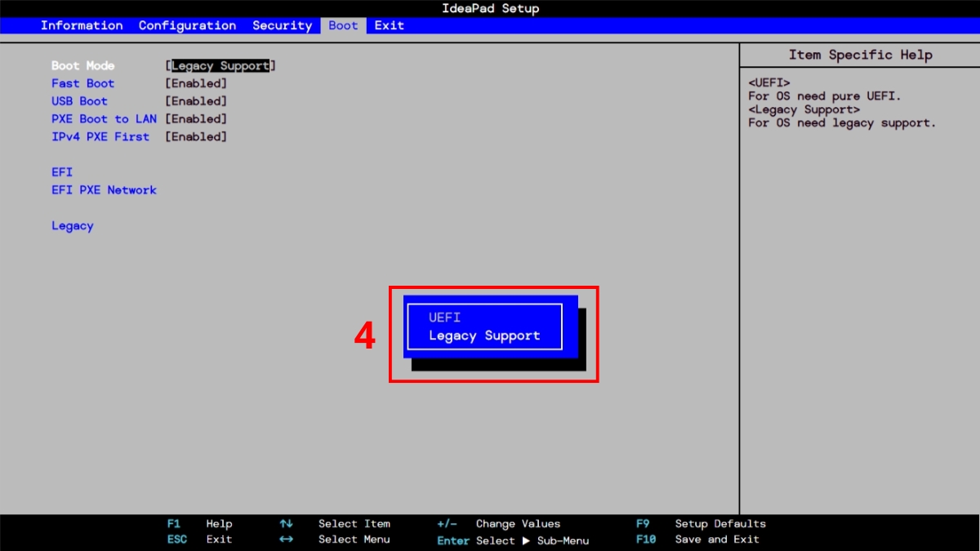Click the Enter Select Sub-Menu hint
Viewport: 980px width, 551px height.
513,540
